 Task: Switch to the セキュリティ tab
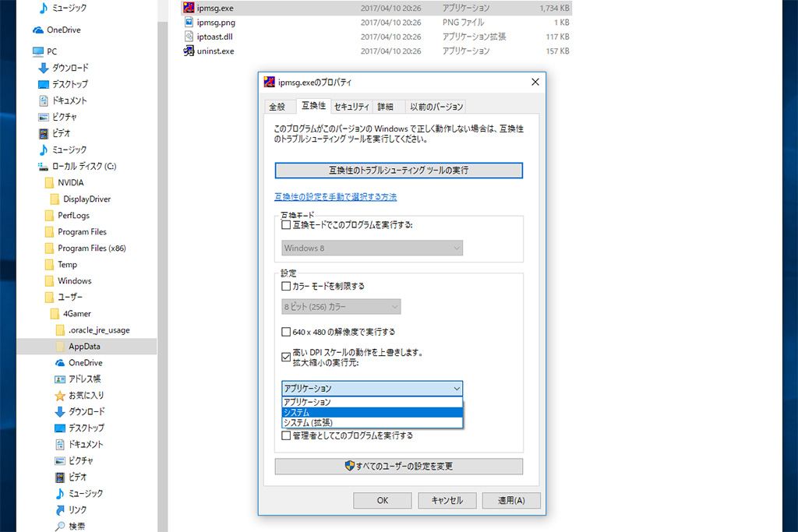[351, 107]
